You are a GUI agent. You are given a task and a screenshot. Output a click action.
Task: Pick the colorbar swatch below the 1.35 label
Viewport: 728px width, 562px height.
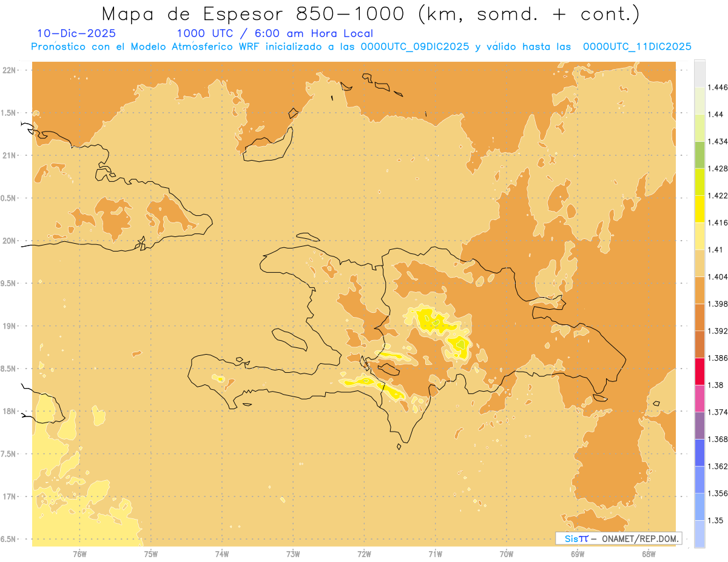699,534
